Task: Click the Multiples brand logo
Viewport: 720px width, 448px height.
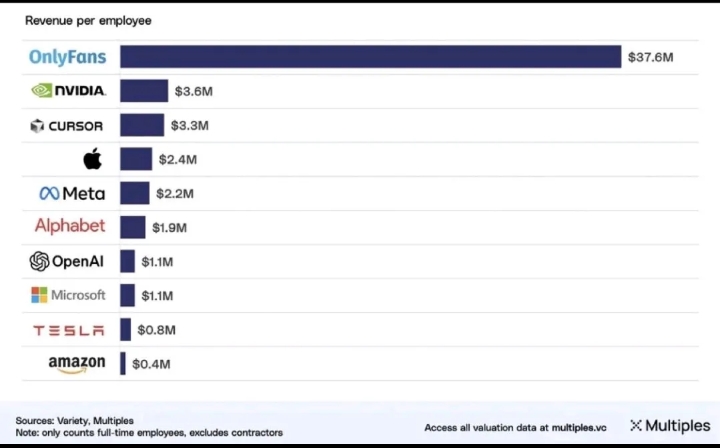Action: coord(669,426)
